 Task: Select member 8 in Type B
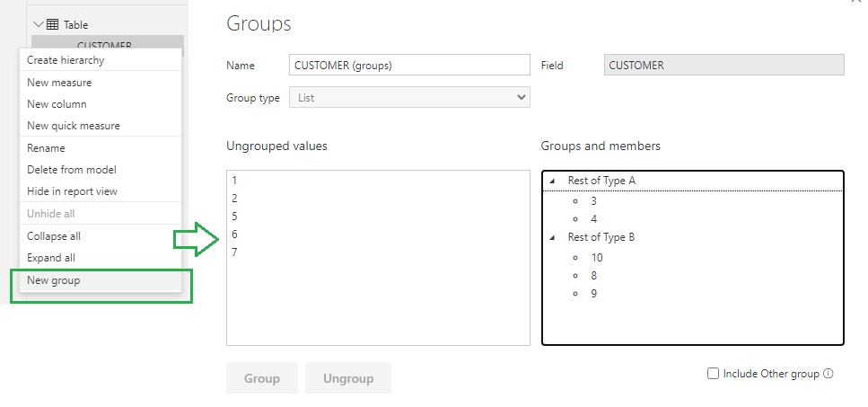(x=594, y=275)
